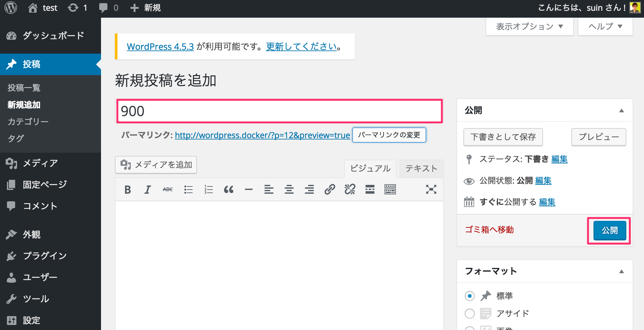The image size is (644, 330).
Task: Expand the 表示オプション dropdown
Action: (x=529, y=27)
